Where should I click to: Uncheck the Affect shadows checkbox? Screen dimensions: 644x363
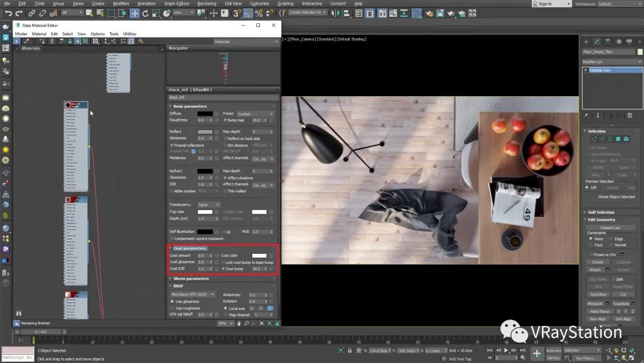tap(225, 178)
